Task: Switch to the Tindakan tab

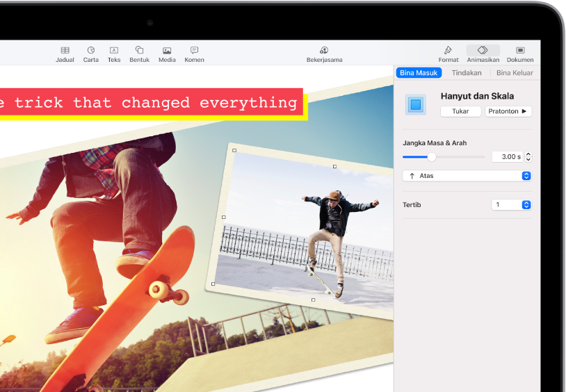Action: 467,73
